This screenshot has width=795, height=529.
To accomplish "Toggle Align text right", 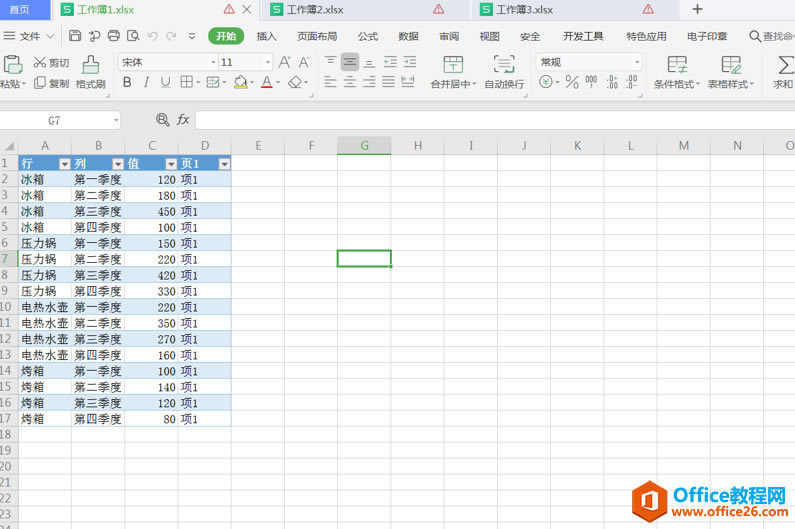I will click(x=370, y=82).
